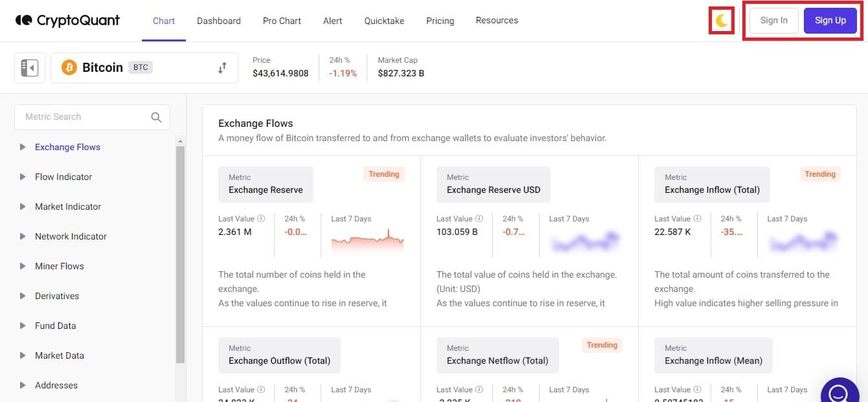Show info for Exchange Inflow (Total) Last Value
This screenshot has width=868, height=402.
click(697, 219)
